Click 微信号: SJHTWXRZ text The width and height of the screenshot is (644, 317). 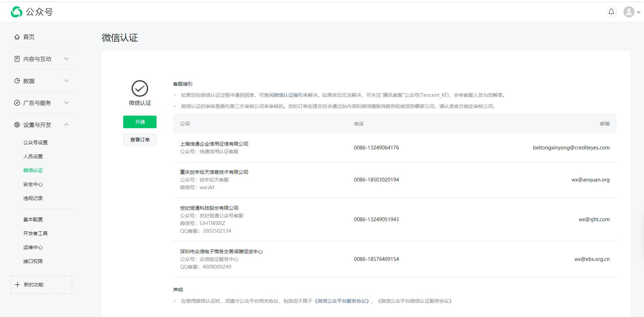(x=202, y=223)
